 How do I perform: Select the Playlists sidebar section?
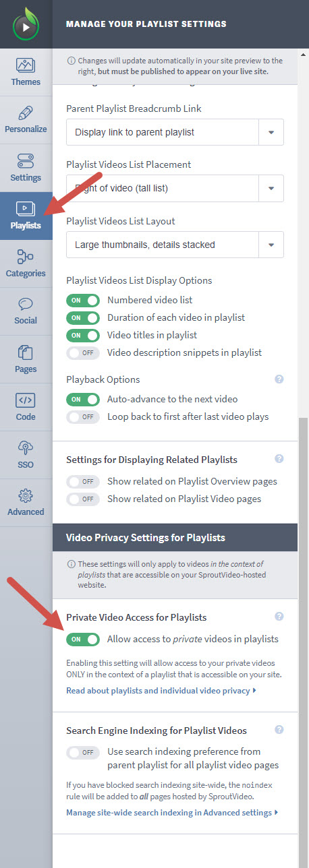coord(26,216)
